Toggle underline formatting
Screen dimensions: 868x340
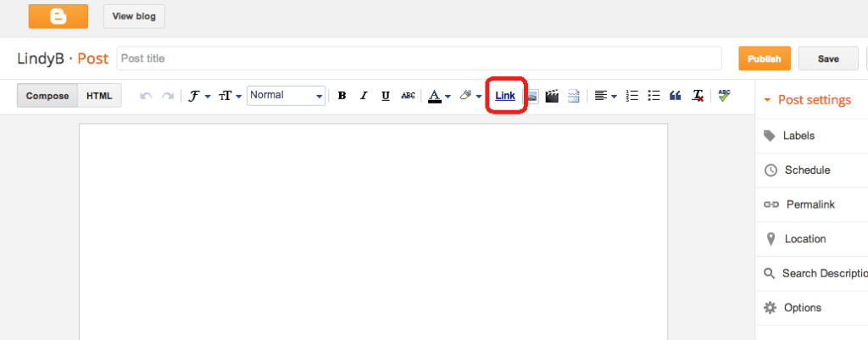point(386,96)
